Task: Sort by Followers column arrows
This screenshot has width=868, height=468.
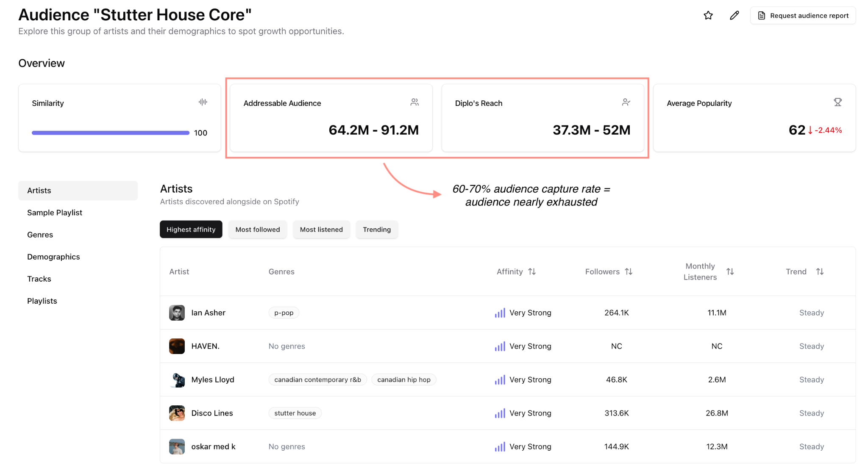Action: point(629,271)
